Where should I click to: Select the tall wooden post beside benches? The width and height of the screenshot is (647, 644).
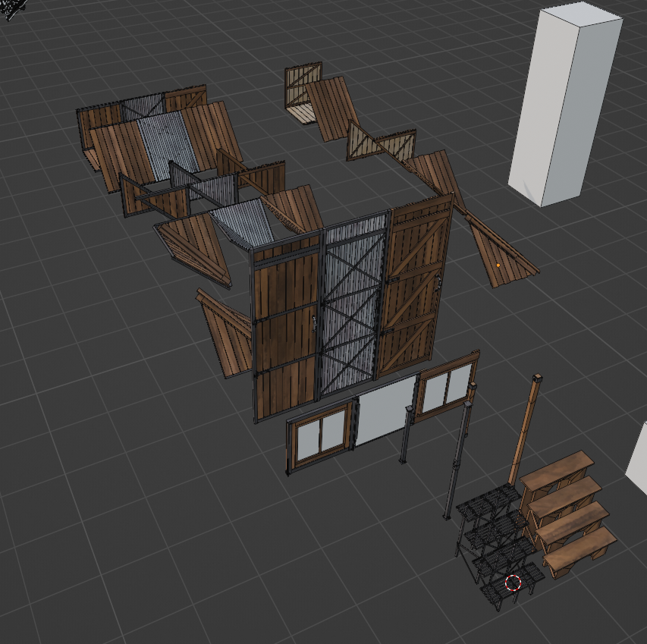tap(525, 429)
